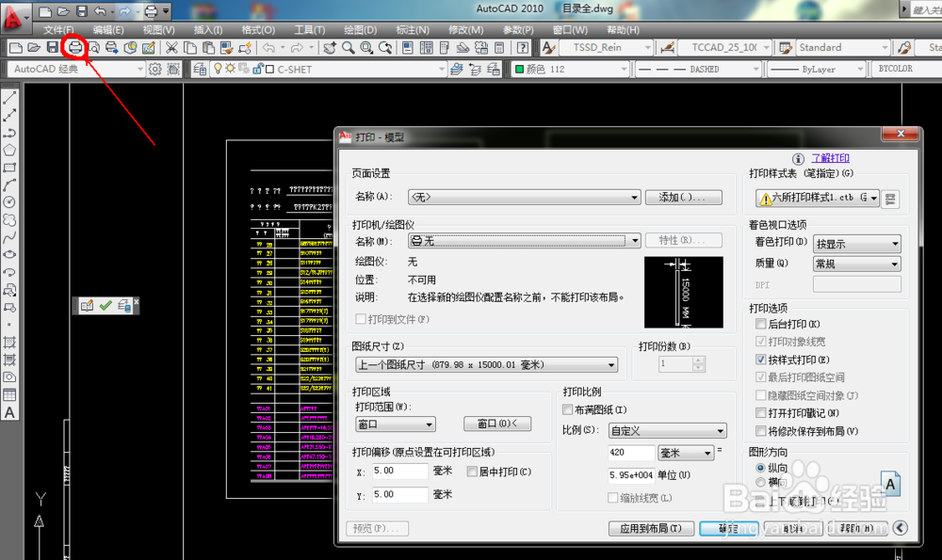Click the Window pick button in Plot Area

pyautogui.click(x=498, y=424)
